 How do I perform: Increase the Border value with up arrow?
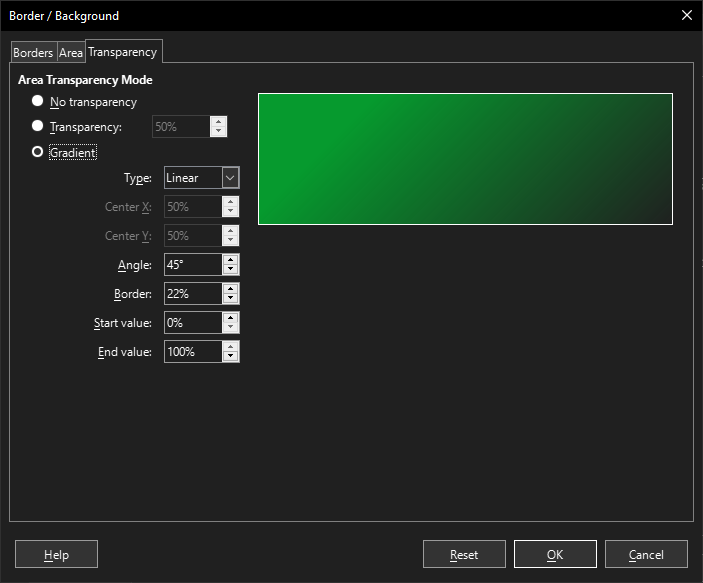(x=230, y=289)
